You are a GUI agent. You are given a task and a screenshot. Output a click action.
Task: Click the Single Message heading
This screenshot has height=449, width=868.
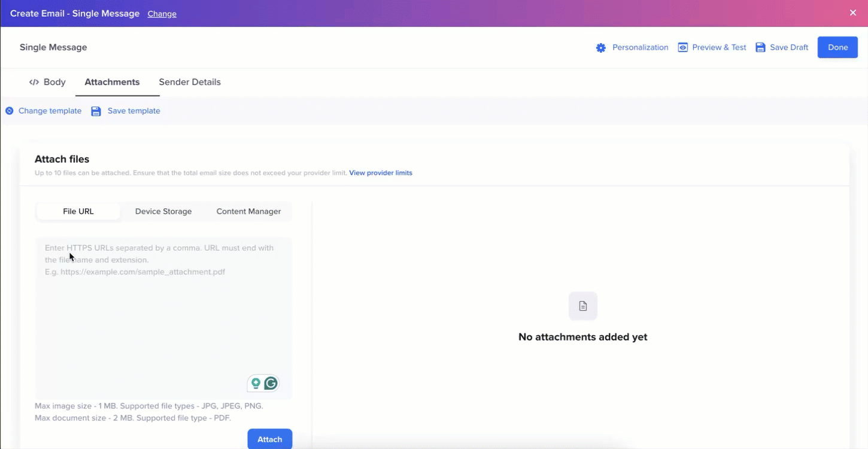[53, 47]
